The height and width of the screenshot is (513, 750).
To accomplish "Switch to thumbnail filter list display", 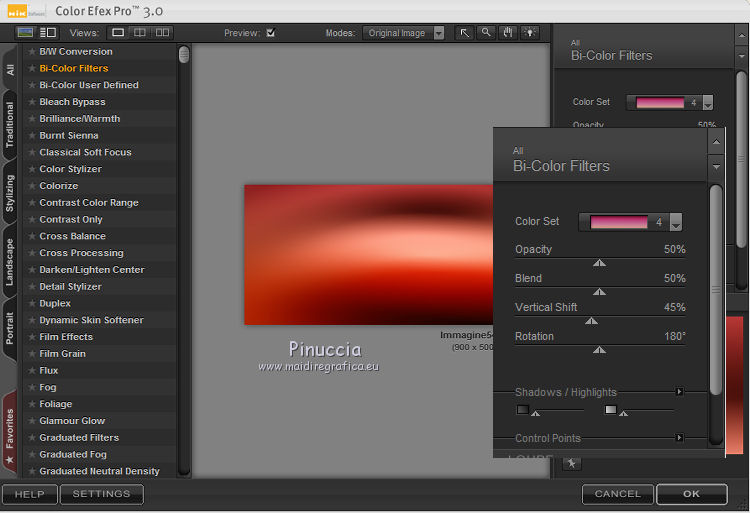I will pos(25,33).
